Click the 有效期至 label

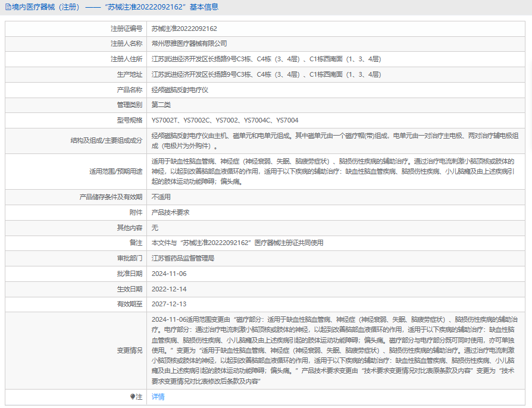pyautogui.click(x=130, y=305)
